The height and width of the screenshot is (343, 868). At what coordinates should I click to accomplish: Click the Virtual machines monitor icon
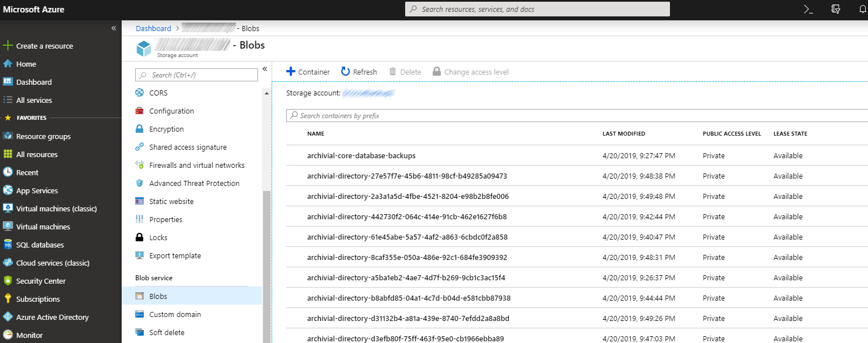coord(8,227)
